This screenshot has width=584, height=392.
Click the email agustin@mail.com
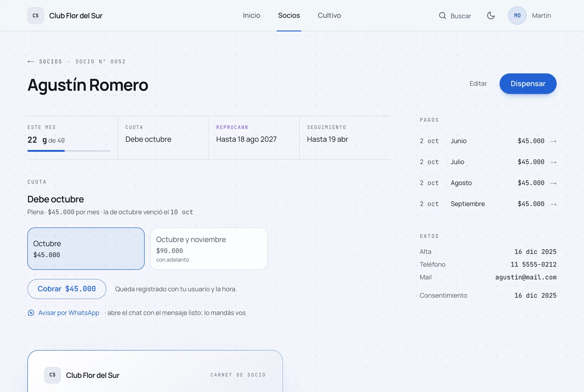tap(526, 277)
